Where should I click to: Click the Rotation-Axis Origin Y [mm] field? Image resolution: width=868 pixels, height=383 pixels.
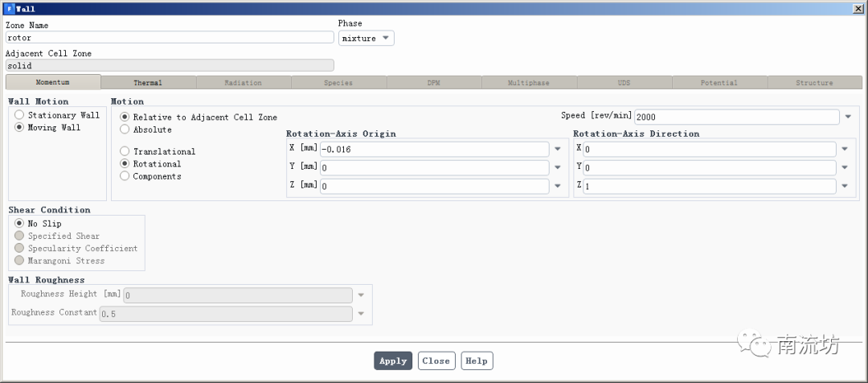(x=435, y=167)
